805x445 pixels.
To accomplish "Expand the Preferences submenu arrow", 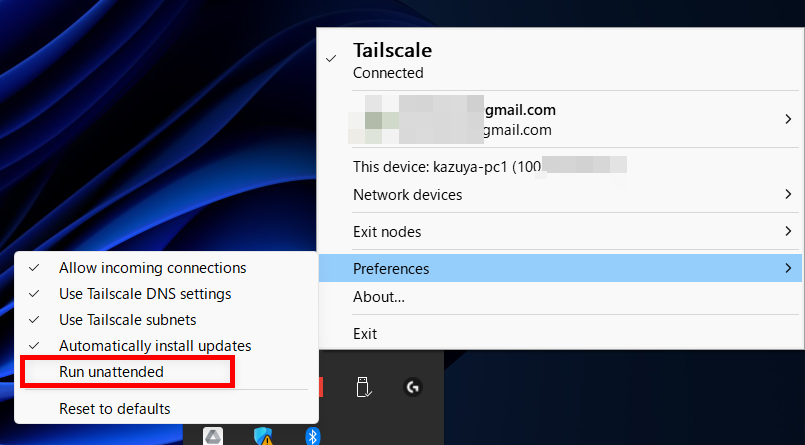I will pyautogui.click(x=788, y=268).
